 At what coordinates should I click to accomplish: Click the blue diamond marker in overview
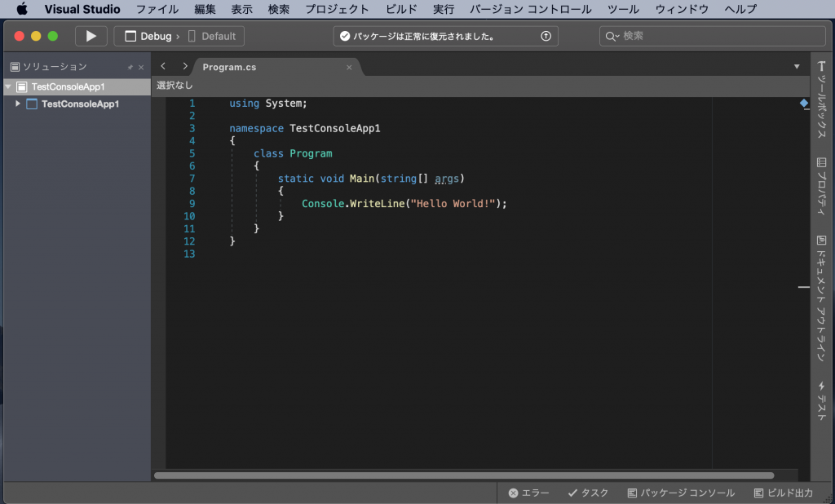[803, 103]
